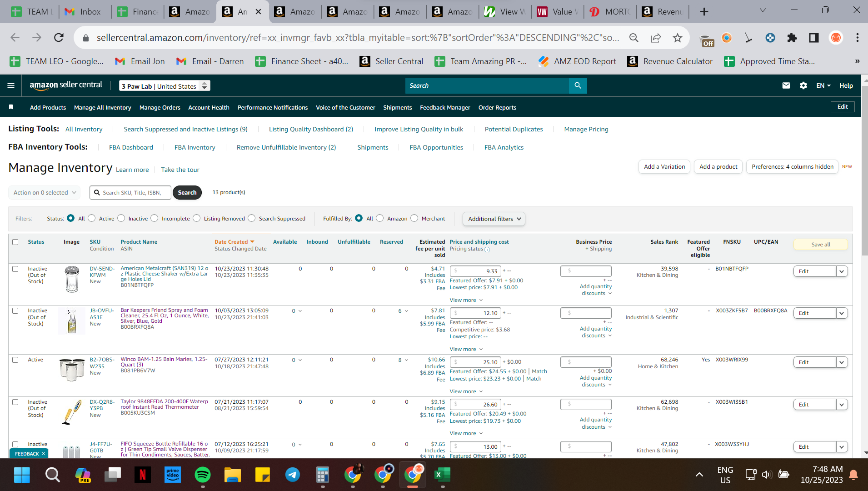The height and width of the screenshot is (491, 868).
Task: Close the Feedback widget
Action: (x=44, y=454)
